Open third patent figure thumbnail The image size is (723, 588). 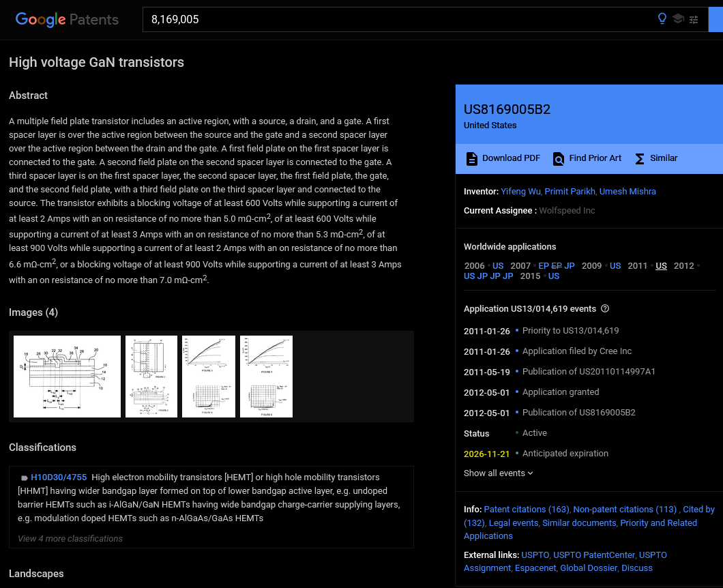pos(209,377)
